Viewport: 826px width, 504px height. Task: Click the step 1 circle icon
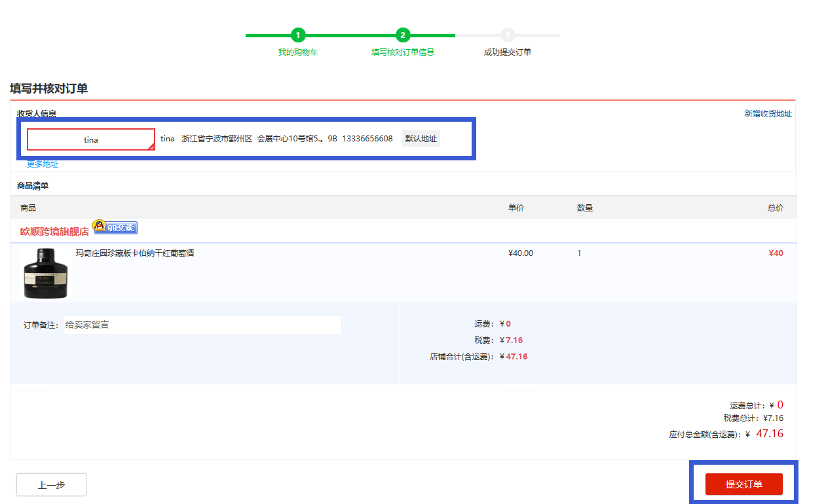click(x=298, y=35)
